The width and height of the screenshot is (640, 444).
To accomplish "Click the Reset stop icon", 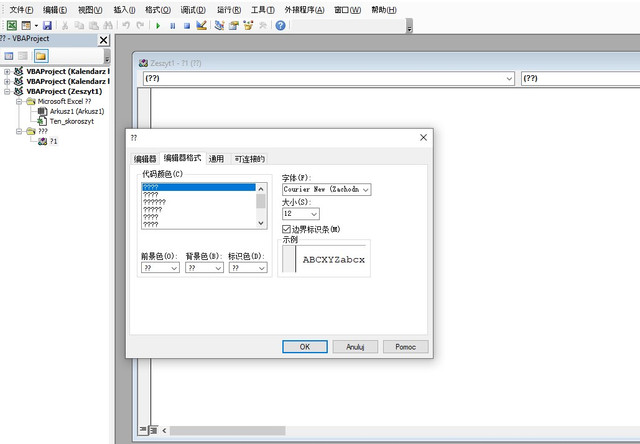I will pyautogui.click(x=187, y=26).
